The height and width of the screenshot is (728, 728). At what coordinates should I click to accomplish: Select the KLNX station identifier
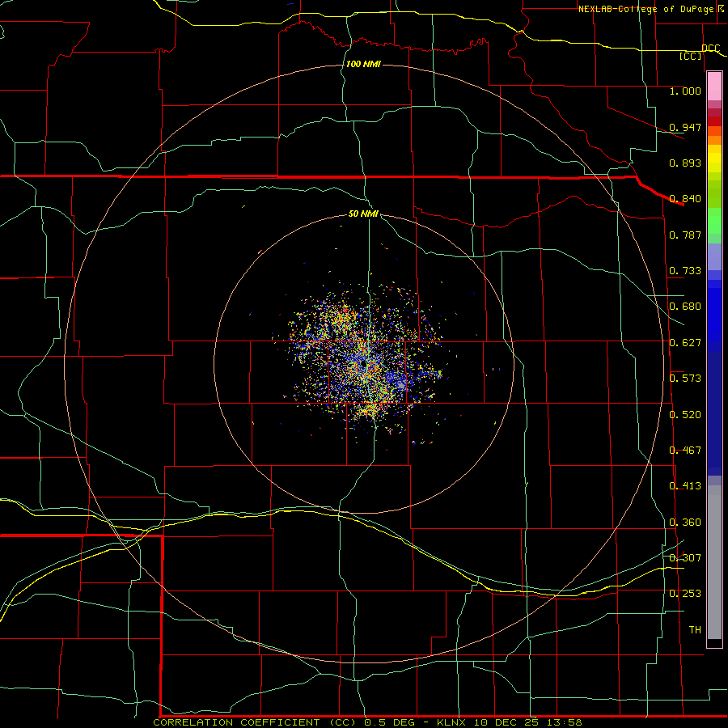pyautogui.click(x=453, y=722)
